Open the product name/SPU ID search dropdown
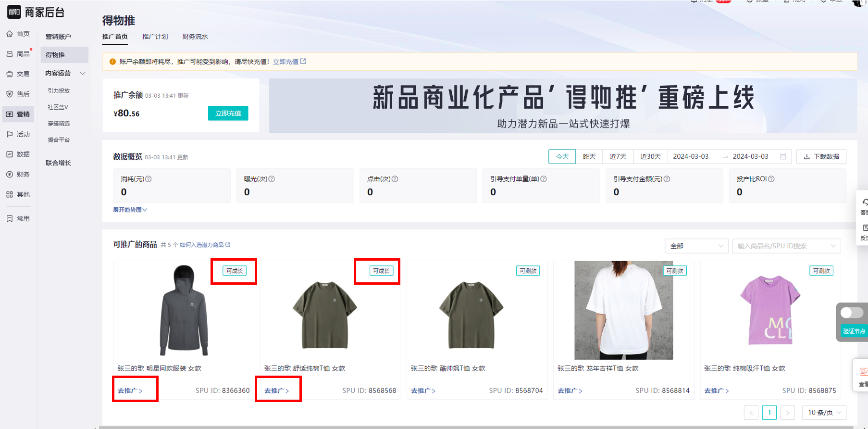This screenshot has width=868, height=429. (786, 246)
